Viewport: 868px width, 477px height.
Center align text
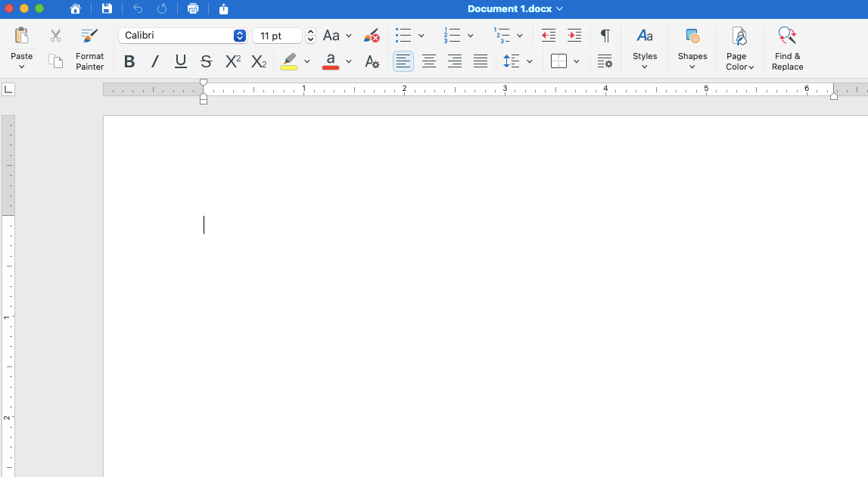[429, 61]
